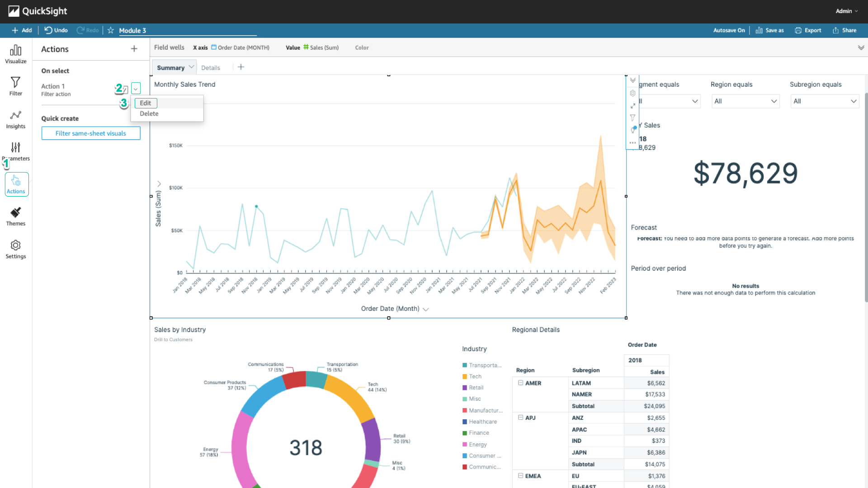Star the analysis as favorite
868x488 pixels.
[x=110, y=30]
